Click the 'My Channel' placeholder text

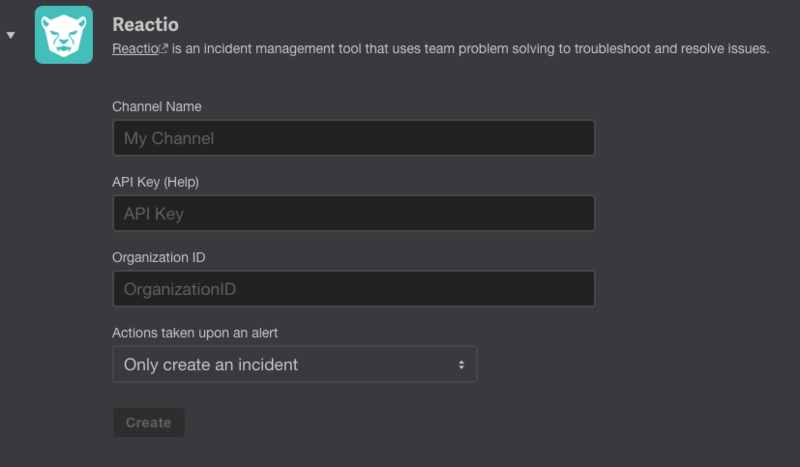tap(169, 138)
